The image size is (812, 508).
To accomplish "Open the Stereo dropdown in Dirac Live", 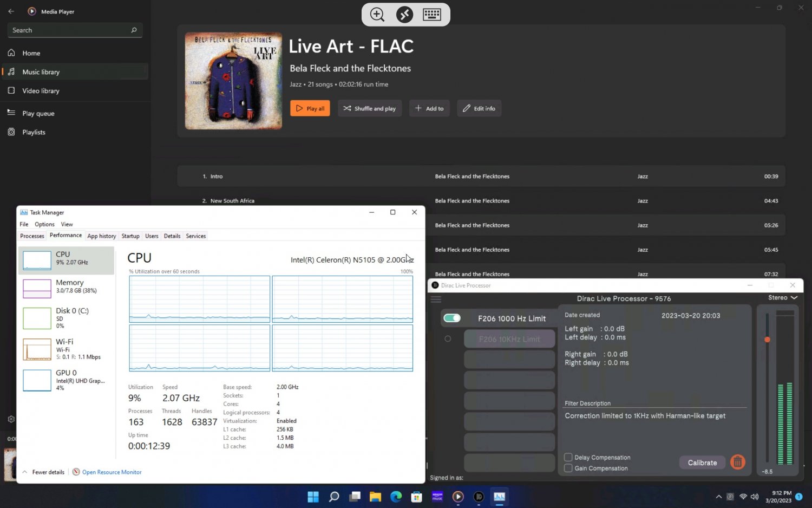I will coord(783,298).
